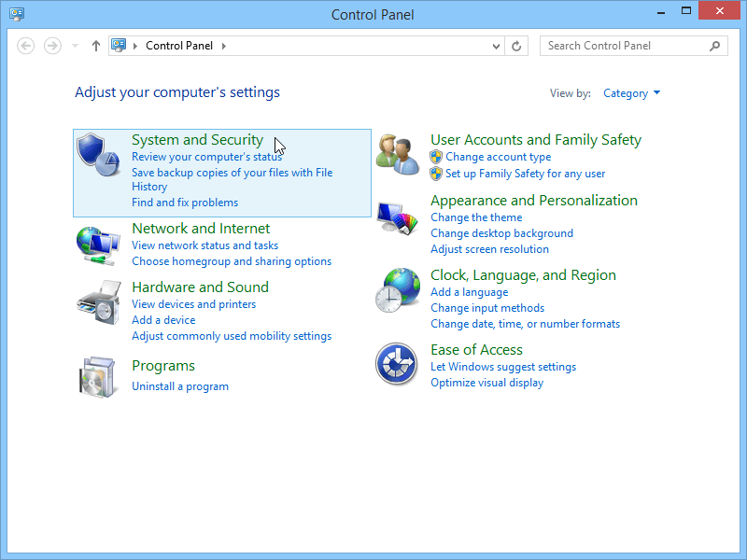
Task: Open Change date, time, or number formats
Action: [x=526, y=324]
